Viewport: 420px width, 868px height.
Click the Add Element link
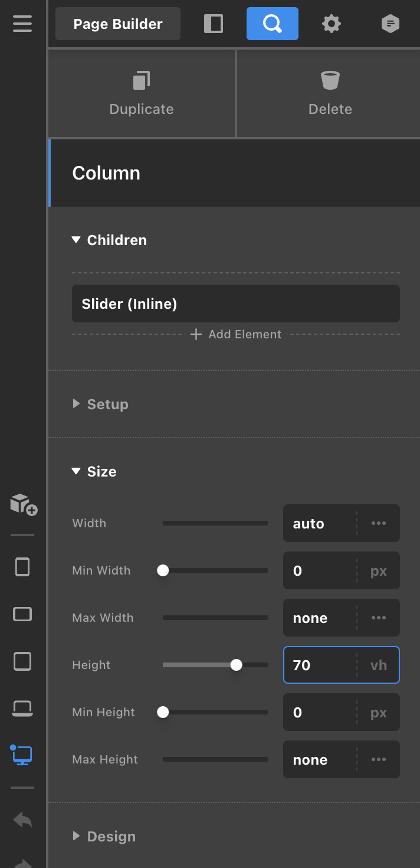[x=236, y=334]
